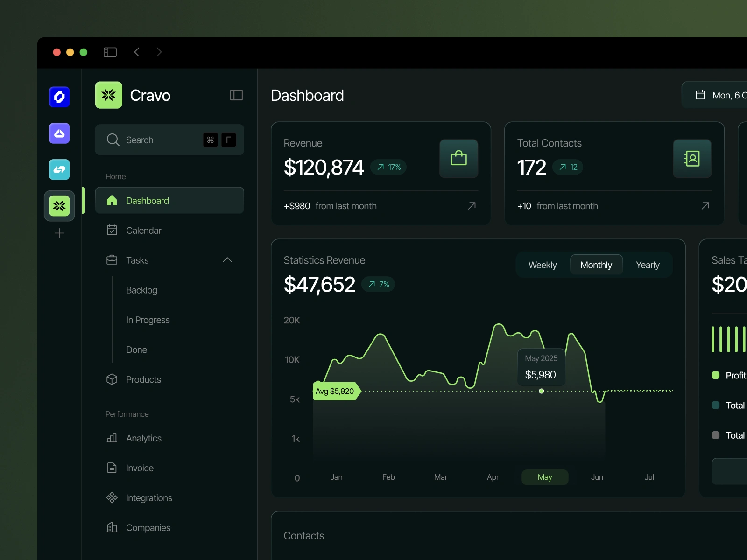The height and width of the screenshot is (560, 747).
Task: Focus the Search field
Action: (169, 140)
